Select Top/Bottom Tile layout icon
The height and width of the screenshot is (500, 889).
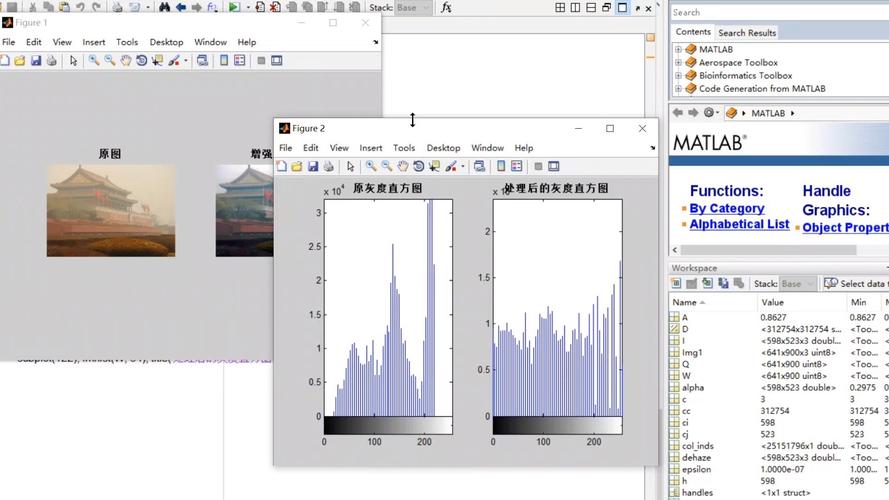click(x=591, y=7)
